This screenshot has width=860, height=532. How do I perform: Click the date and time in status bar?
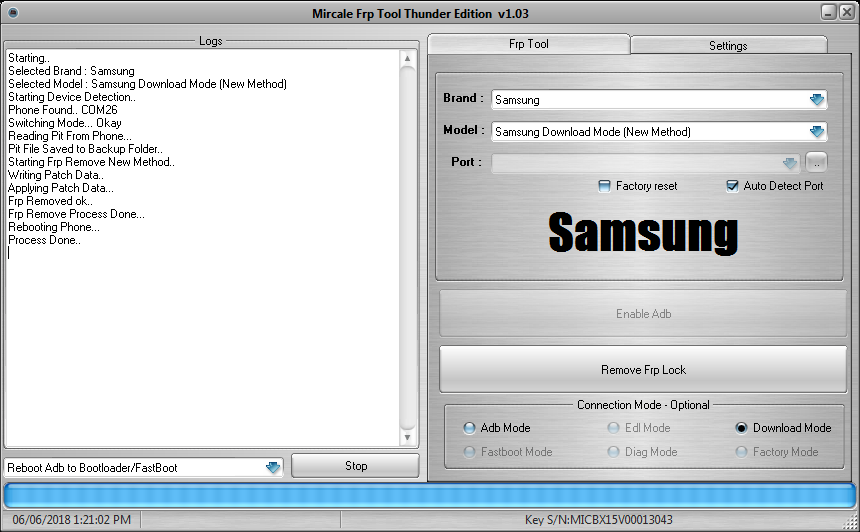coord(72,519)
